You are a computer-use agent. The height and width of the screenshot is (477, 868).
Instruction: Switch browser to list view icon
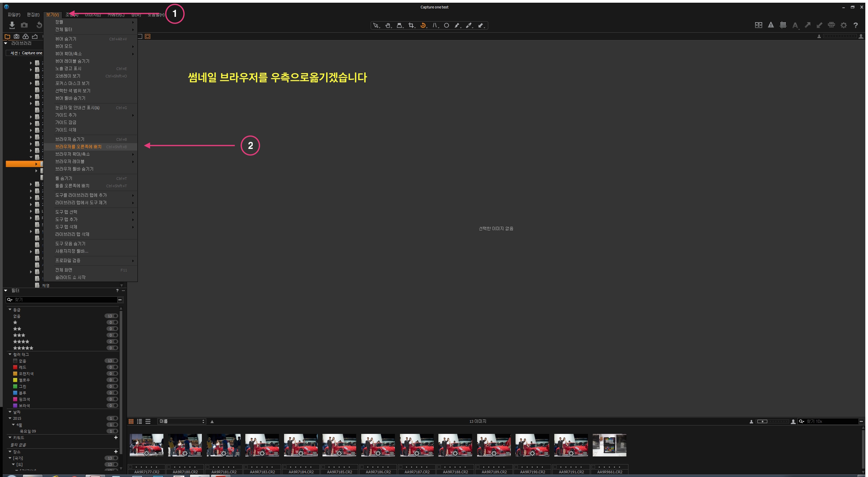coord(139,421)
